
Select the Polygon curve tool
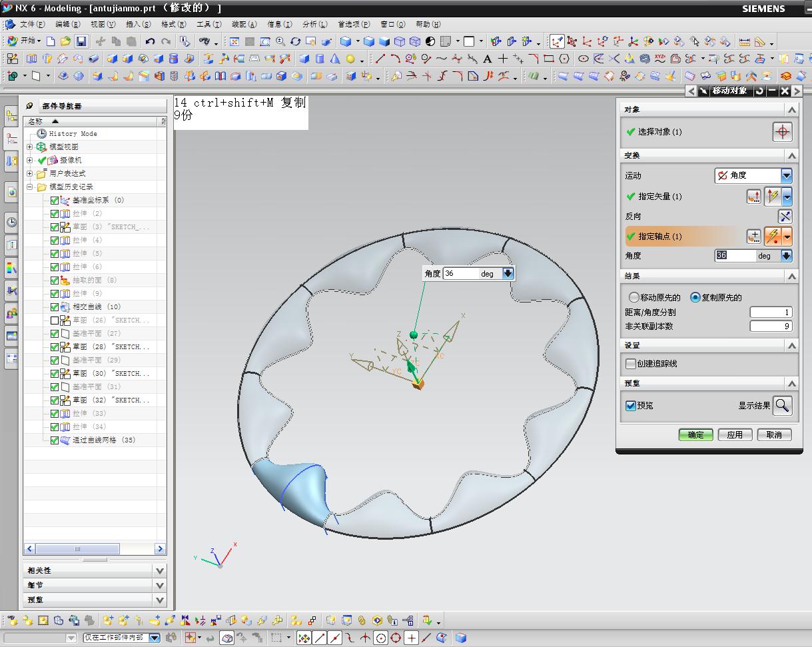(564, 59)
